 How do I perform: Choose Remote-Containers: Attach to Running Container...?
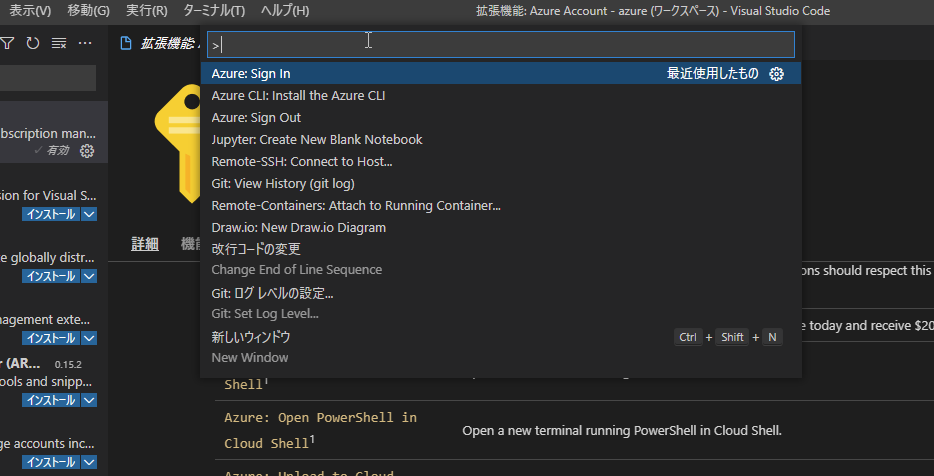click(x=500, y=206)
